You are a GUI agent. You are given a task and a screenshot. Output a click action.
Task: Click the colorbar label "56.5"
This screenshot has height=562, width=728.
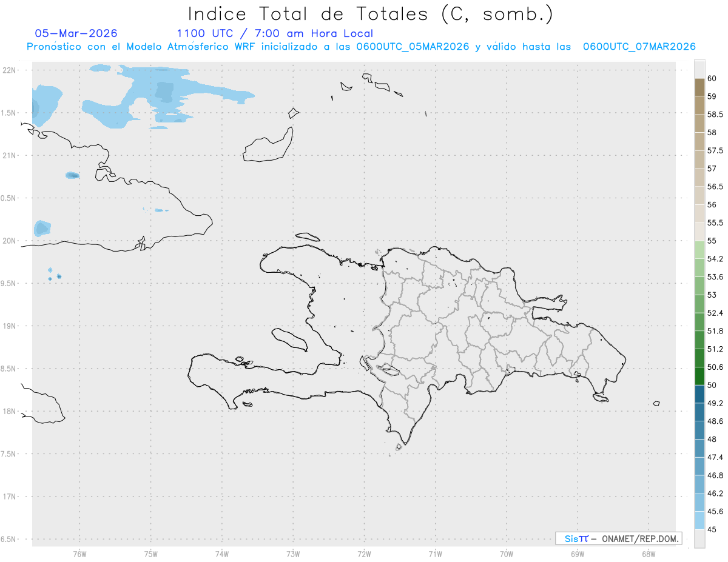click(x=715, y=186)
